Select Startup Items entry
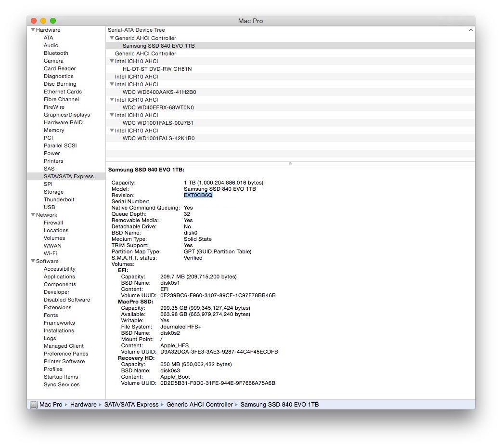Screen dimensions: 502x448 tap(61, 377)
